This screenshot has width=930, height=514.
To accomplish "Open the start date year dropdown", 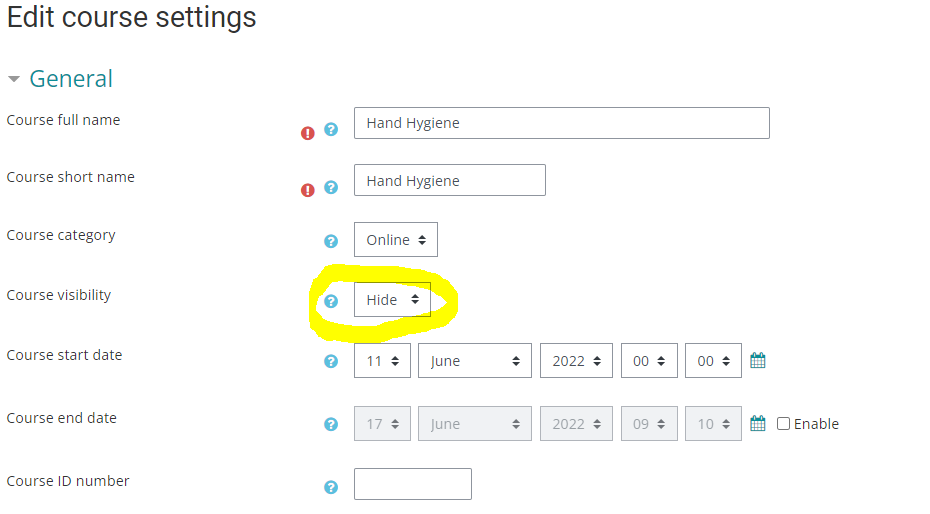I will 576,361.
